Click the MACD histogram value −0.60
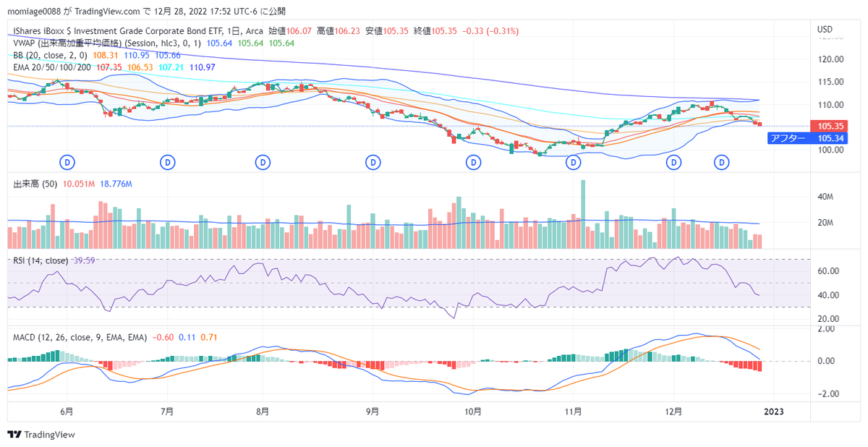Image resolution: width=868 pixels, height=447 pixels. point(163,337)
